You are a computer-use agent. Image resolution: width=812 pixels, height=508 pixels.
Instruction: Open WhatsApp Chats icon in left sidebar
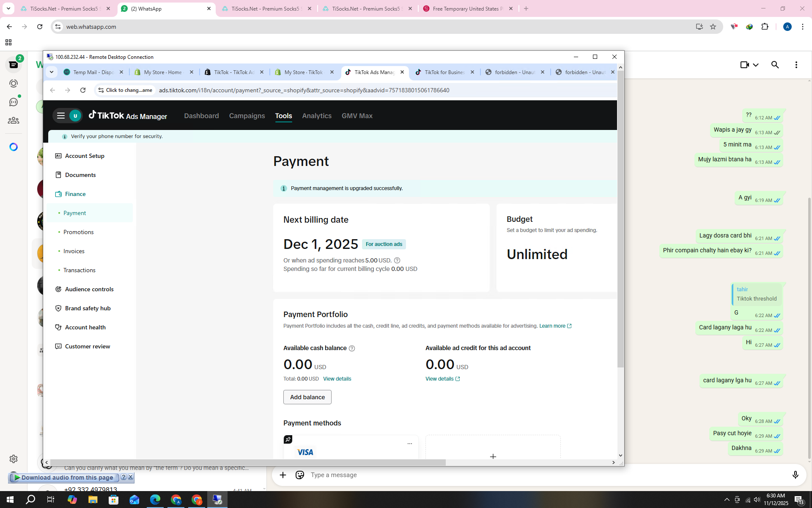pos(14,65)
